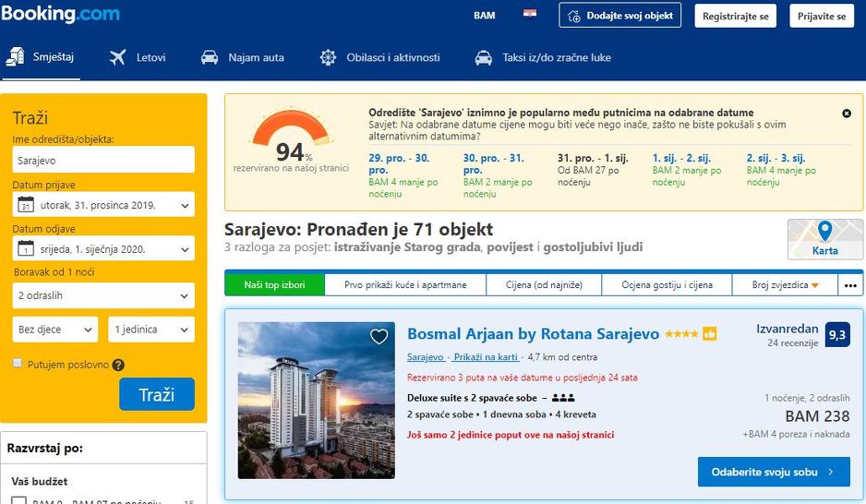Open the 2 odraslih adults dropdown
This screenshot has height=504, width=866.
103,295
